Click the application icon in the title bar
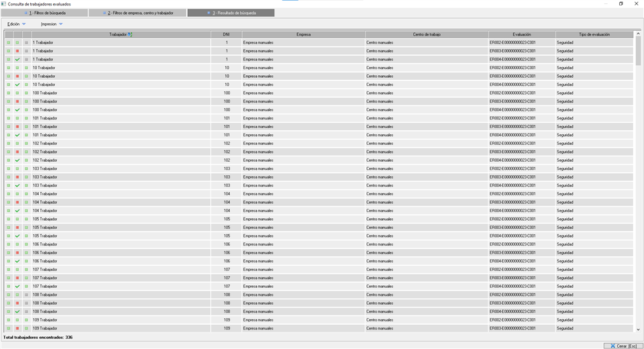The width and height of the screenshot is (644, 349). point(4,4)
